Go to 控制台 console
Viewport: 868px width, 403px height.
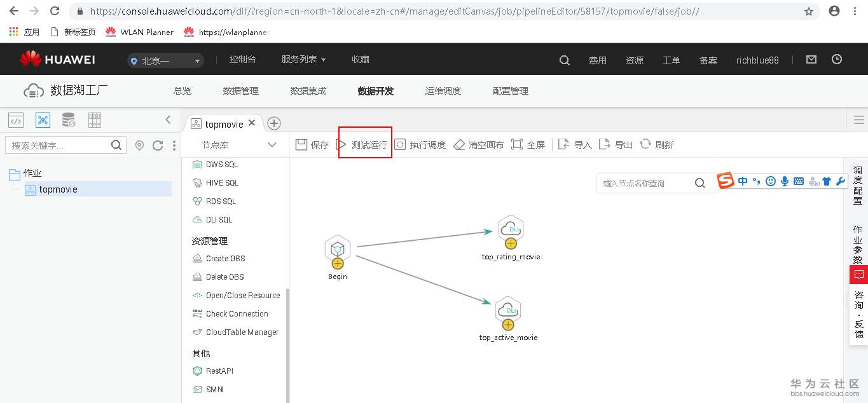[x=242, y=59]
